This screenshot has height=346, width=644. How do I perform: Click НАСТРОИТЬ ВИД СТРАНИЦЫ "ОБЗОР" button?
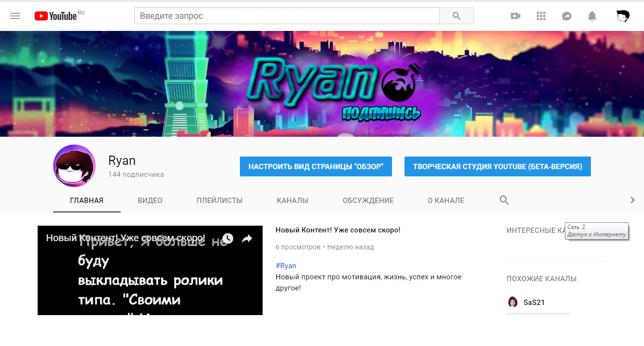click(x=316, y=167)
